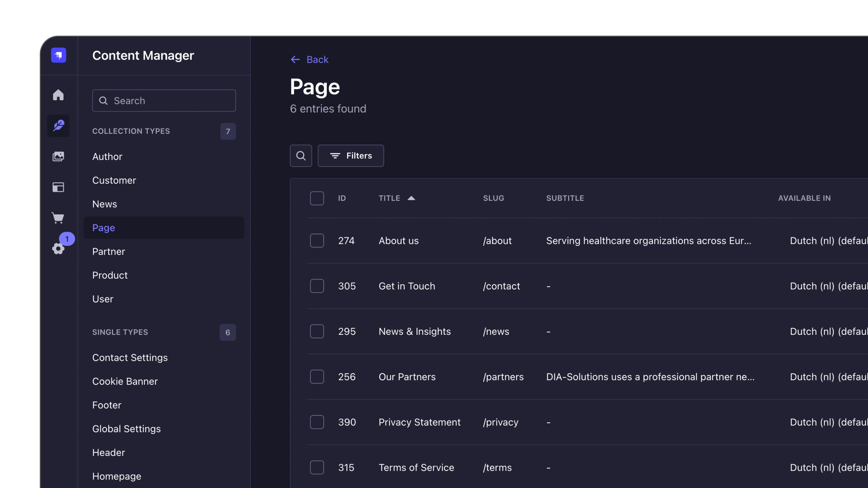The image size is (868, 488).
Task: Click the 'Serving healthcare organizations' subtitle cell
Action: [x=649, y=240]
